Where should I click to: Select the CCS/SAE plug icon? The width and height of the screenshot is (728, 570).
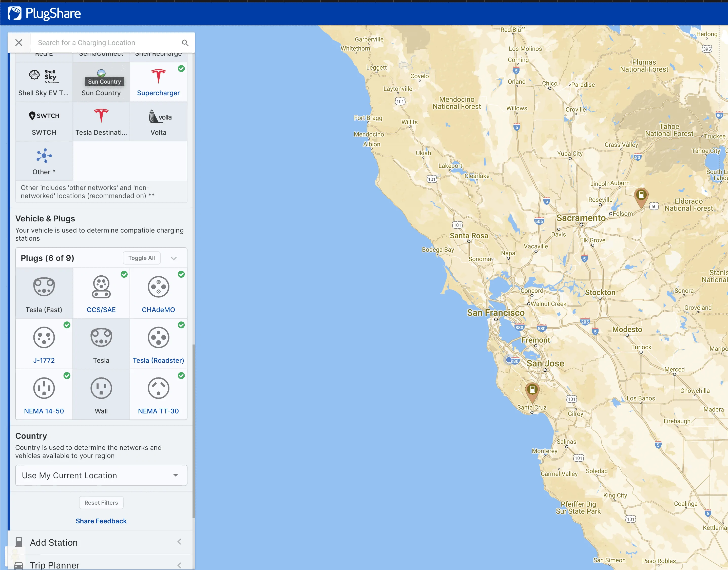click(x=101, y=287)
